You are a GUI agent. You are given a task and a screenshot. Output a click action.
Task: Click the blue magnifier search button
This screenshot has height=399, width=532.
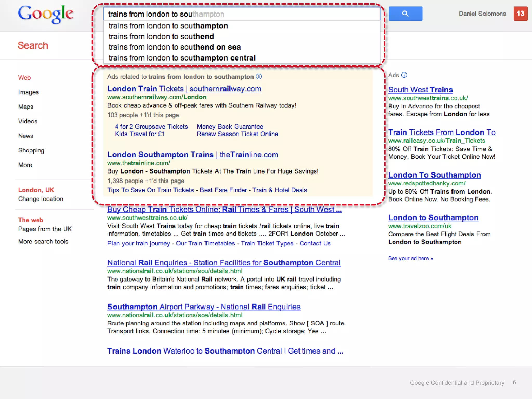point(405,14)
